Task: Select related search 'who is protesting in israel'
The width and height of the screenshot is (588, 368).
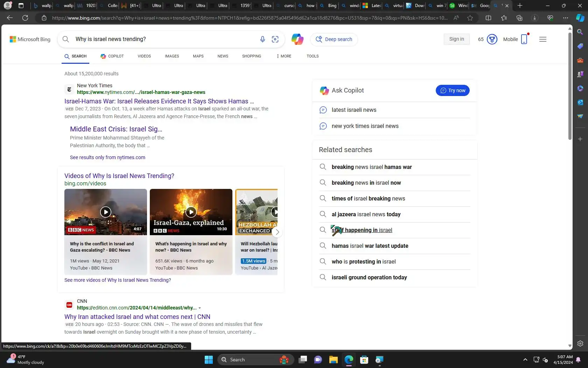Action: [x=364, y=261]
